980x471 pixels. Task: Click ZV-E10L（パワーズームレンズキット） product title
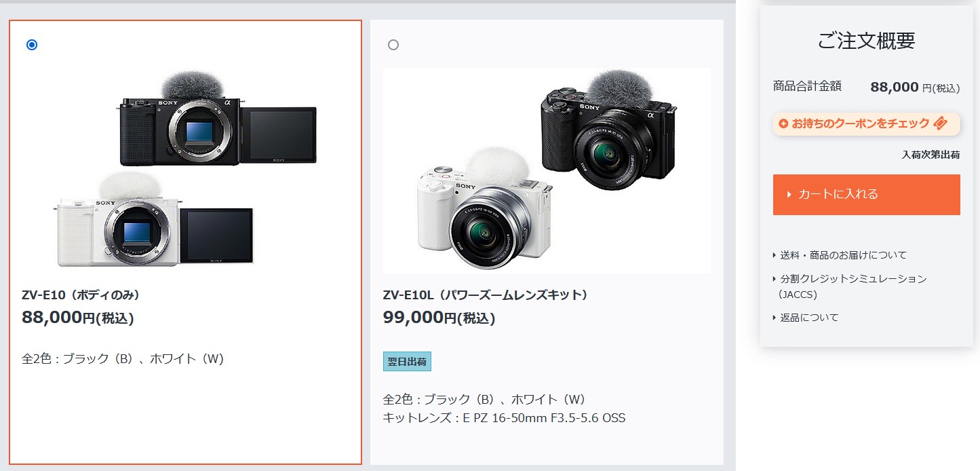[486, 295]
